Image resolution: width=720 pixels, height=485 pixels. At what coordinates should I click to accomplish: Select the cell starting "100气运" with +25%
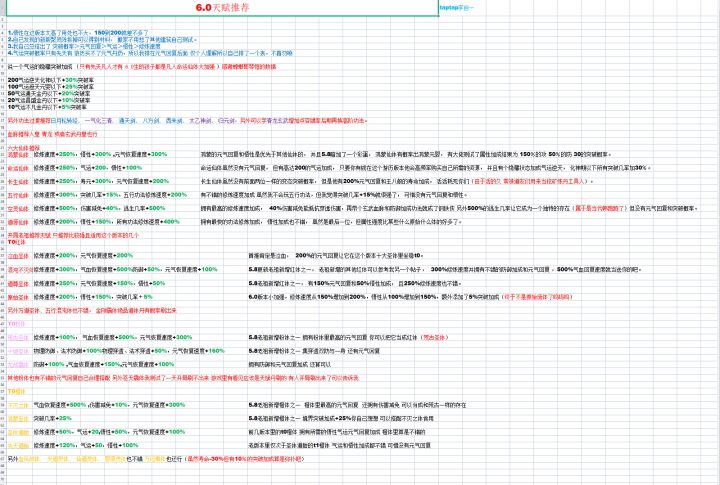click(x=51, y=87)
